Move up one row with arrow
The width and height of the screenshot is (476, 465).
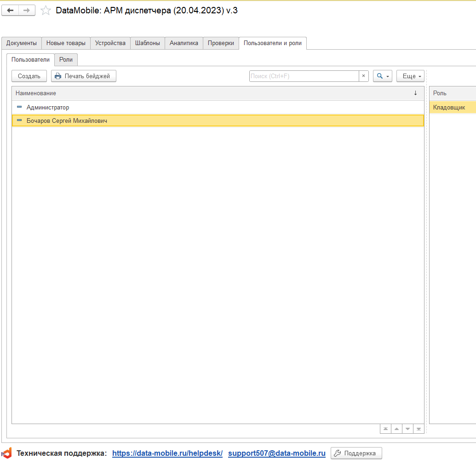[396, 429]
